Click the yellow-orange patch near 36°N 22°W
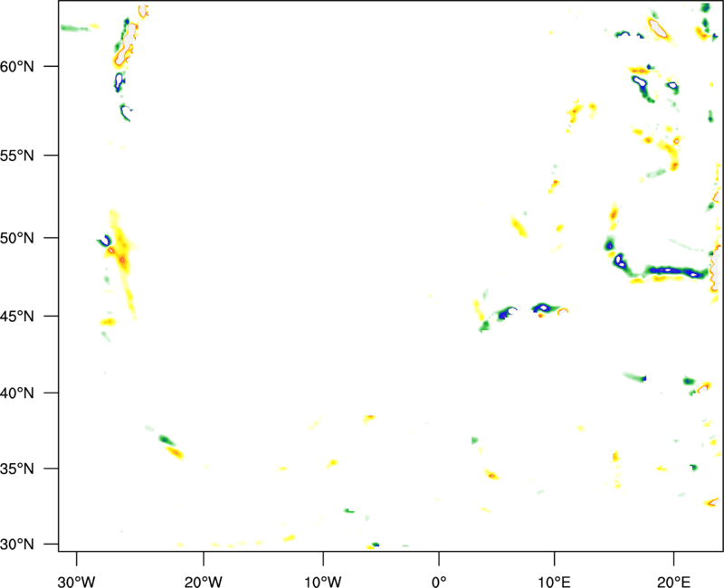The image size is (724, 588). [173, 451]
